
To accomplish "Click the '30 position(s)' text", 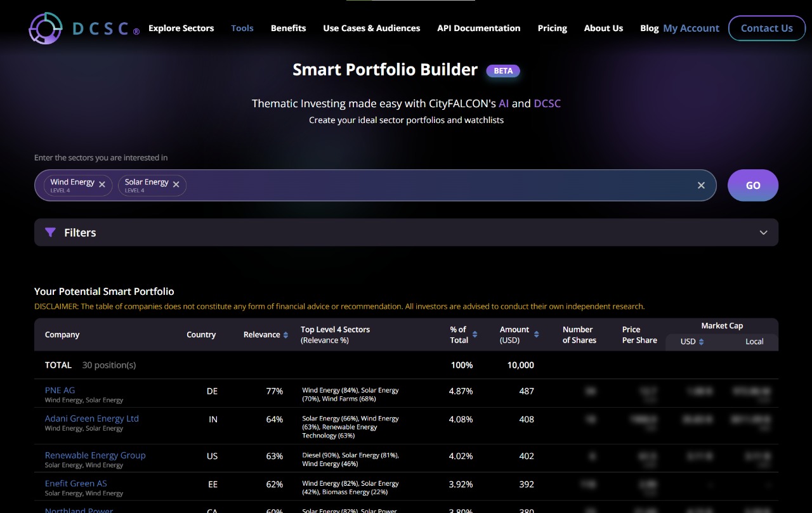I will (x=109, y=365).
